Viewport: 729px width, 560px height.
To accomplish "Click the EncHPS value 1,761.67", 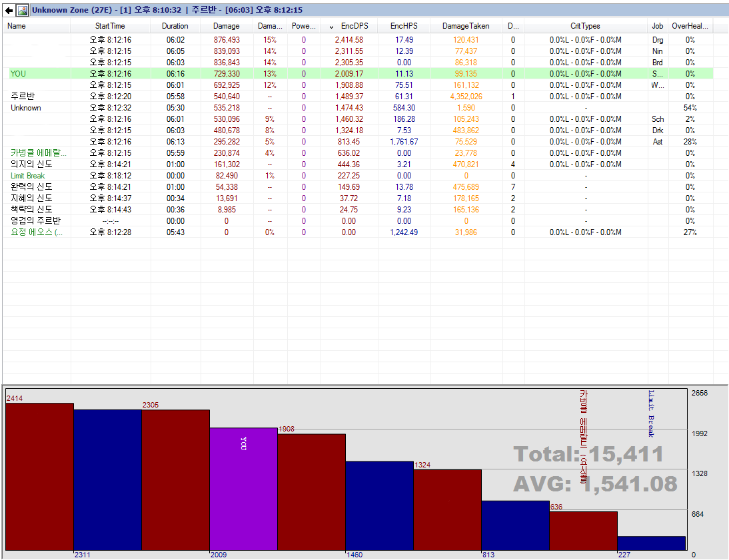I will coord(404,142).
